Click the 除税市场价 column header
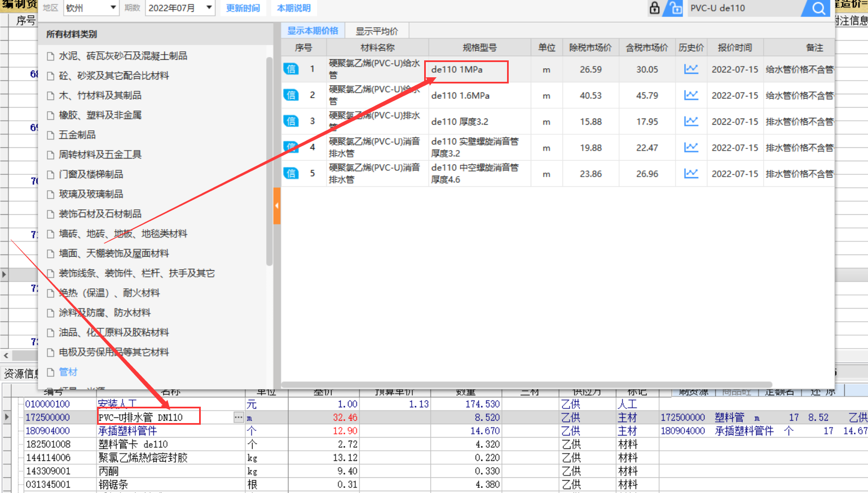 point(591,47)
